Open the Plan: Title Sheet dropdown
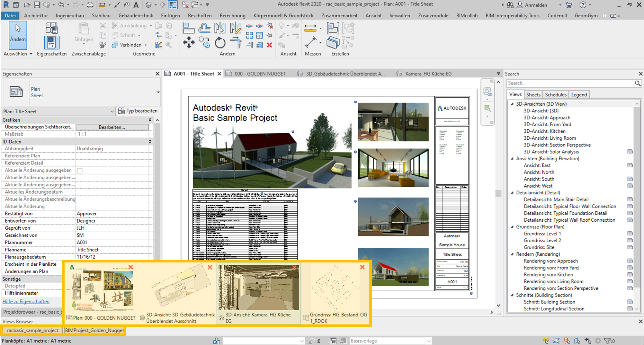The image size is (644, 345). pyautogui.click(x=112, y=111)
